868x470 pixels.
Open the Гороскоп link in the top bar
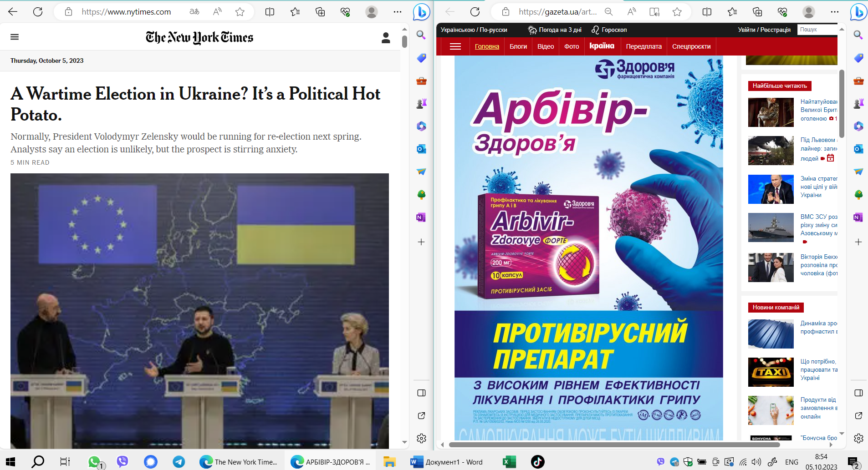[609, 30]
